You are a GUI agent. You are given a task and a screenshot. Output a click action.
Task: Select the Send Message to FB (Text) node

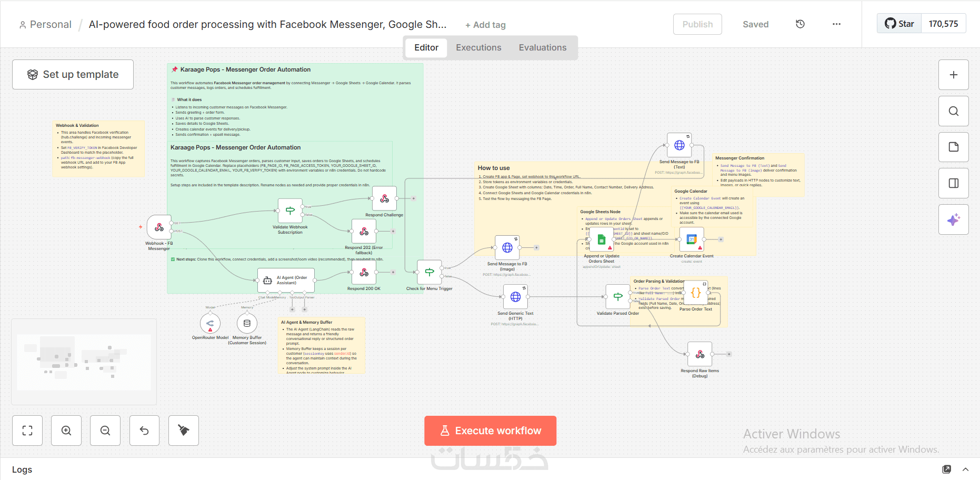(679, 145)
